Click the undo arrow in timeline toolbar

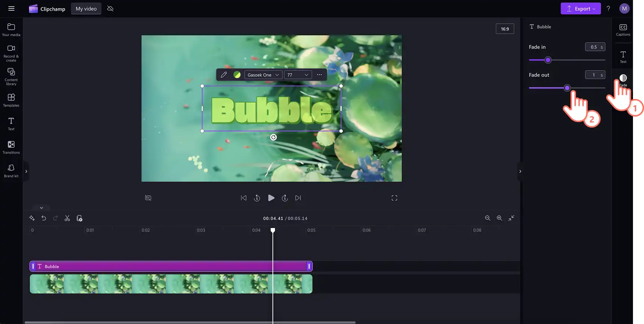click(44, 218)
